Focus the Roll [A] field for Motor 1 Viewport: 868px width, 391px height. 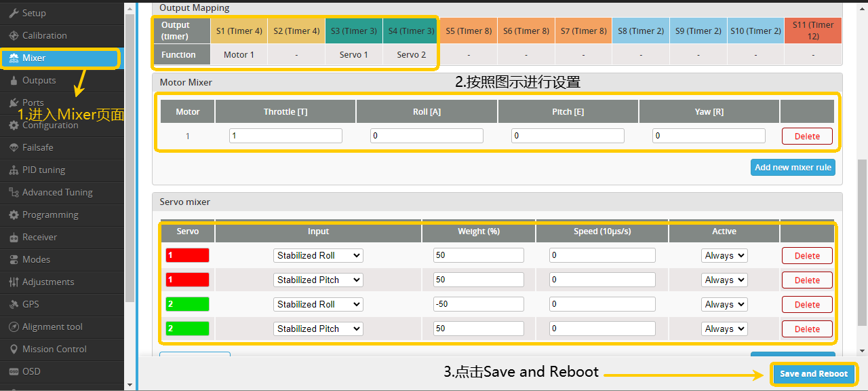pyautogui.click(x=427, y=136)
